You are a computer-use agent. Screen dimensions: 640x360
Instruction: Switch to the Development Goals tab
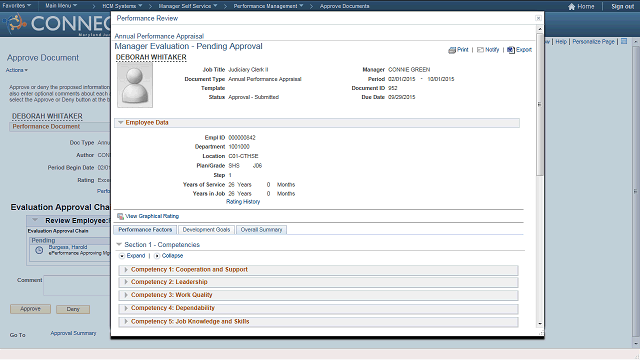coord(206,230)
